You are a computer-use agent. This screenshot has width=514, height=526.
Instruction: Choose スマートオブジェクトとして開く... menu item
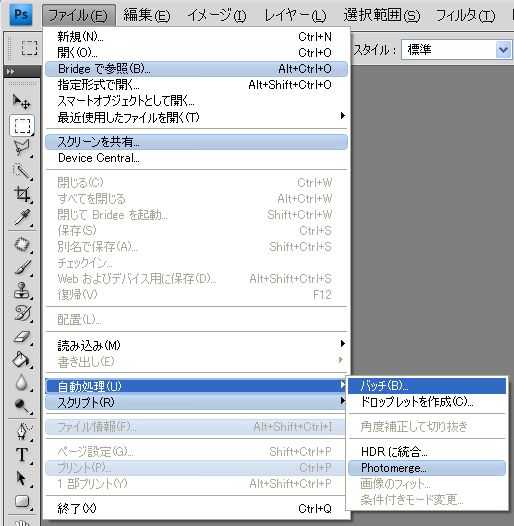tap(197, 101)
